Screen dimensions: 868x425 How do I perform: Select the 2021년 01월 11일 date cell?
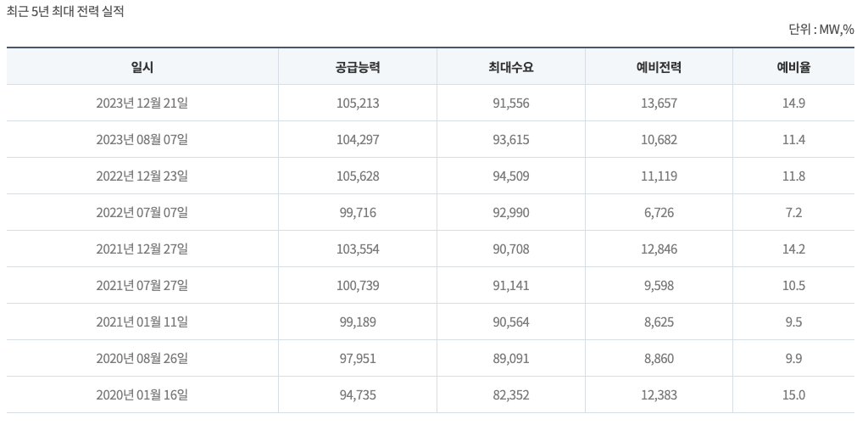[x=142, y=322]
